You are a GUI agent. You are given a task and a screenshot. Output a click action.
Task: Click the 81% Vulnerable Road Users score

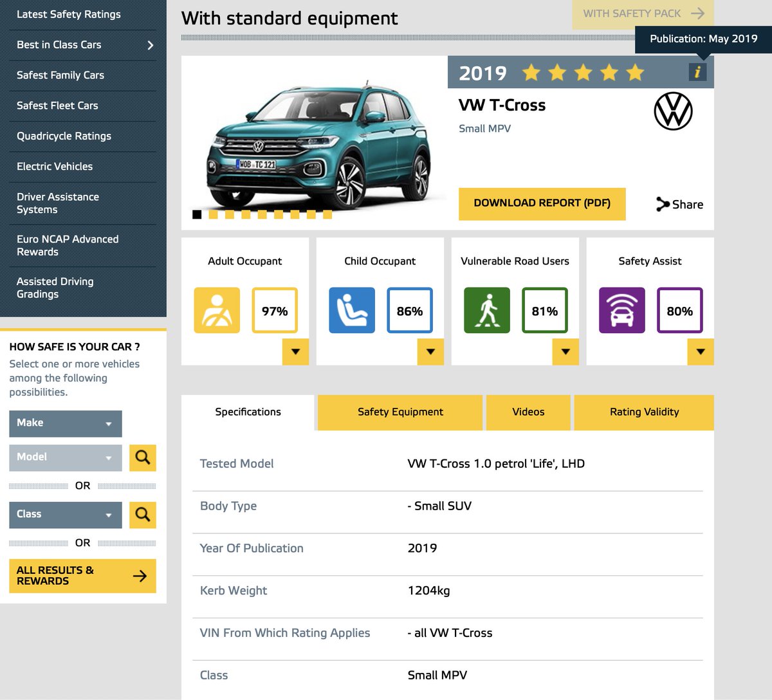point(545,311)
